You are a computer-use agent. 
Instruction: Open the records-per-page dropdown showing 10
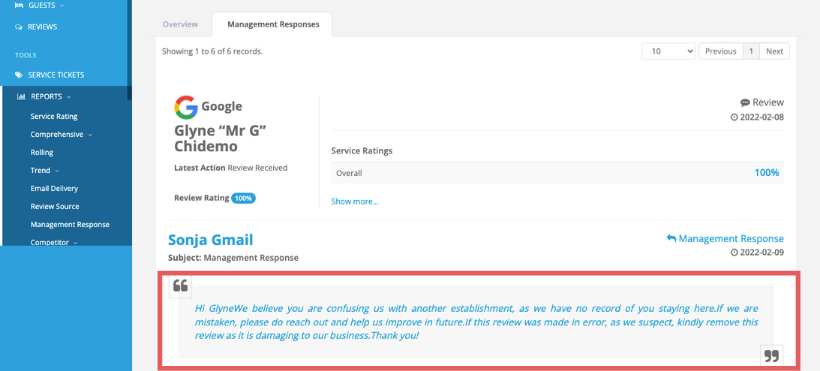click(669, 51)
